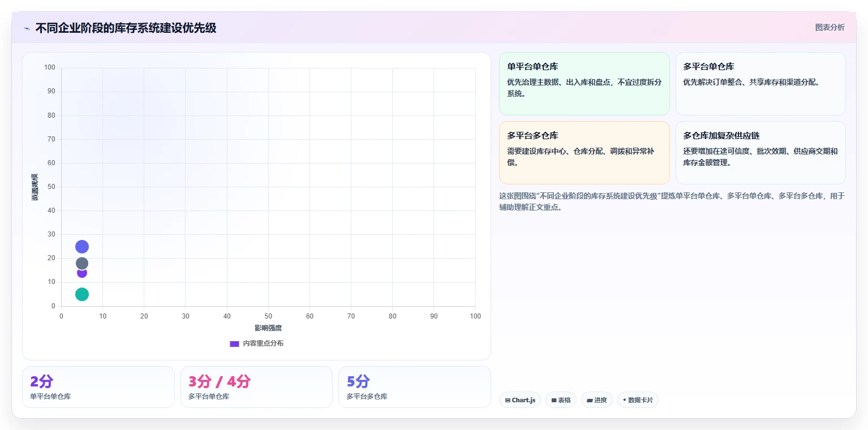Click the 2分 单平台单仓库 stat card
The width and height of the screenshot is (868, 430).
(98, 387)
